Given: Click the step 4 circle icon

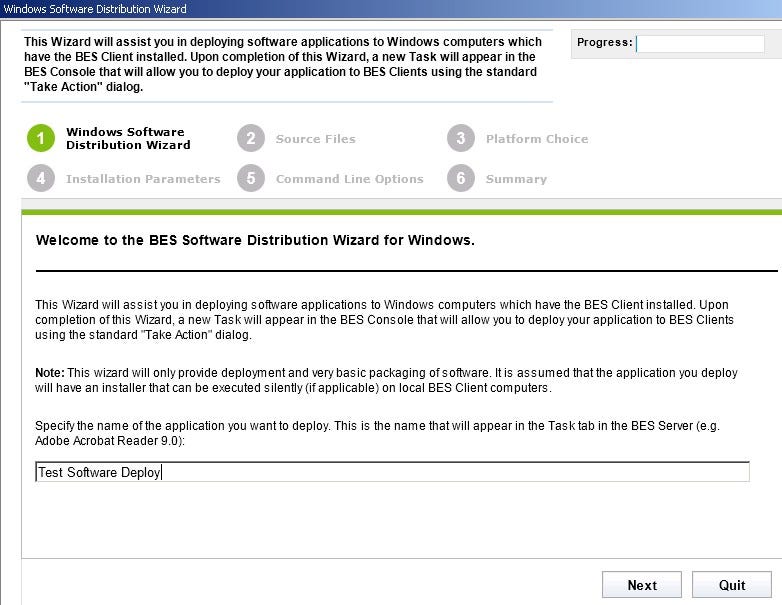Looking at the screenshot, I should click(41, 178).
